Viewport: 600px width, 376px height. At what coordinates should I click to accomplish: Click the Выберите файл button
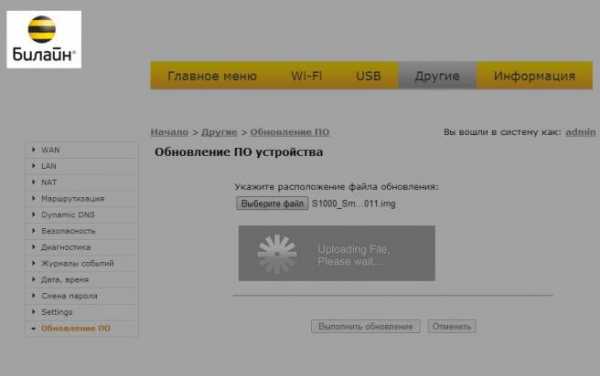(272, 203)
